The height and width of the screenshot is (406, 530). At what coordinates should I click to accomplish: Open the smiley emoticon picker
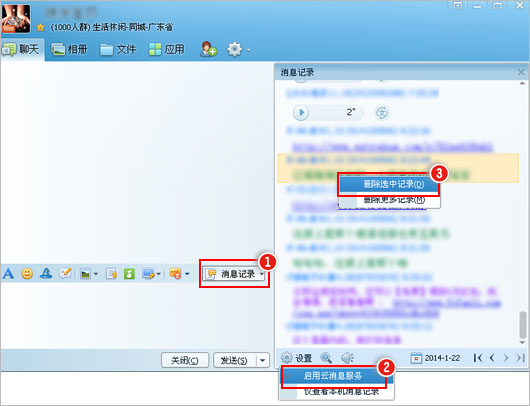[27, 273]
